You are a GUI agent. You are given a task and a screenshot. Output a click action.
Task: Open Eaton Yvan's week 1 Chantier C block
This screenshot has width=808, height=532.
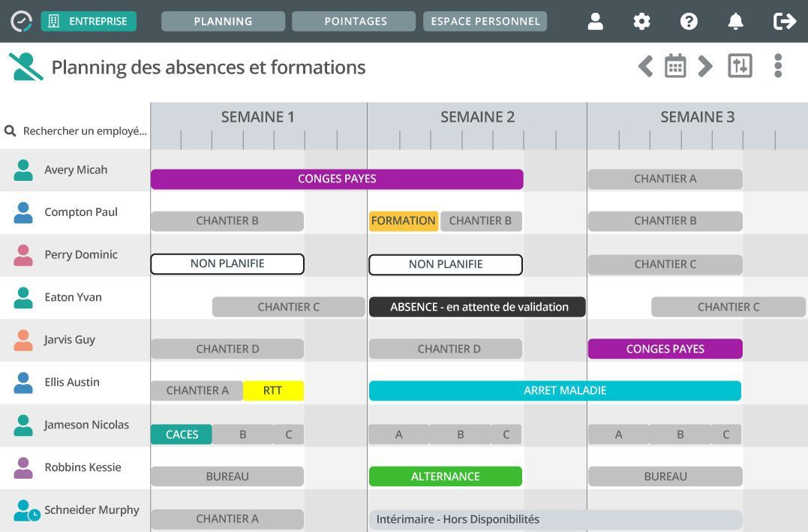289,307
